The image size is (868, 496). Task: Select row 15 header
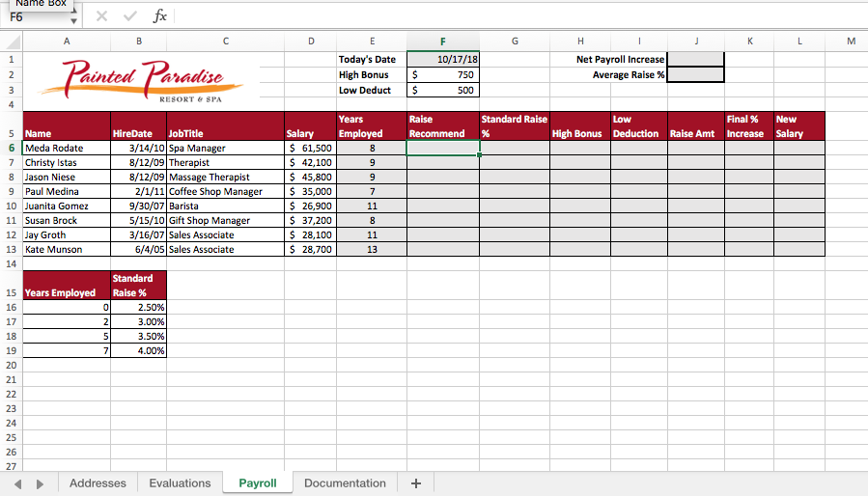(11, 286)
